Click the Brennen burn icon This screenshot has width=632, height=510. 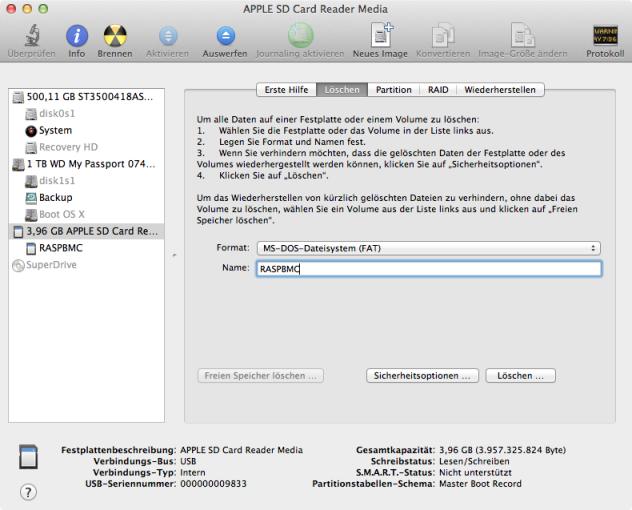click(x=115, y=35)
